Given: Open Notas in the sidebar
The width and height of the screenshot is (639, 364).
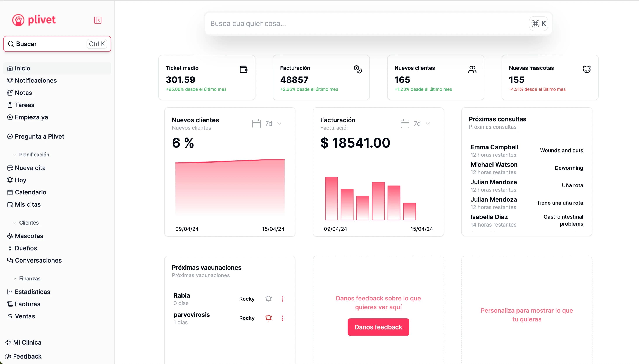Looking at the screenshot, I should (57, 93).
